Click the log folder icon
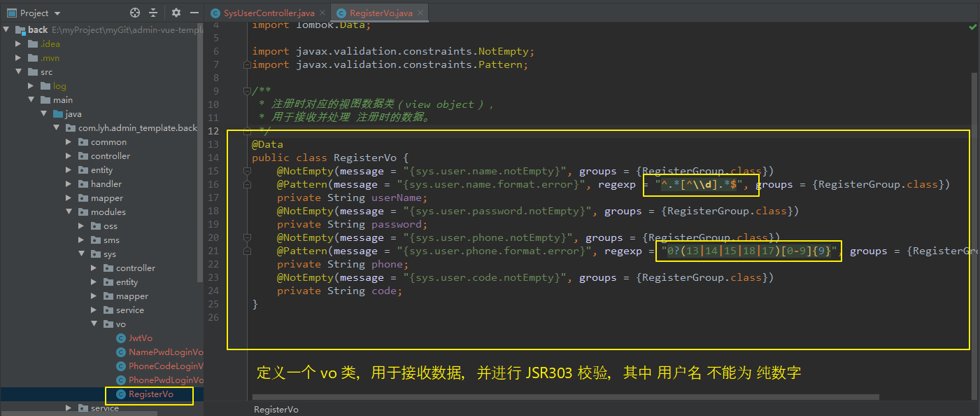Image resolution: width=980 pixels, height=416 pixels. click(45, 86)
